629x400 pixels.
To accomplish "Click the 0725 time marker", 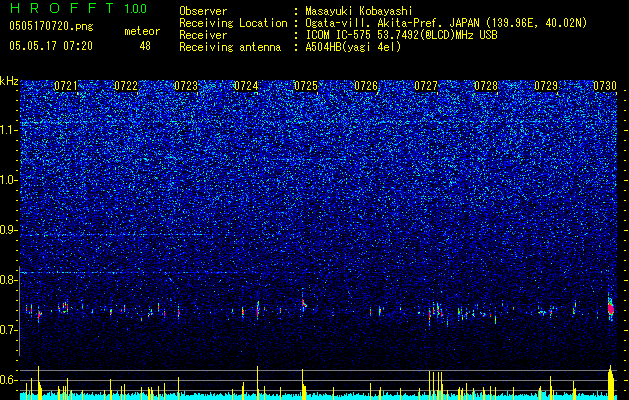I will tap(306, 86).
